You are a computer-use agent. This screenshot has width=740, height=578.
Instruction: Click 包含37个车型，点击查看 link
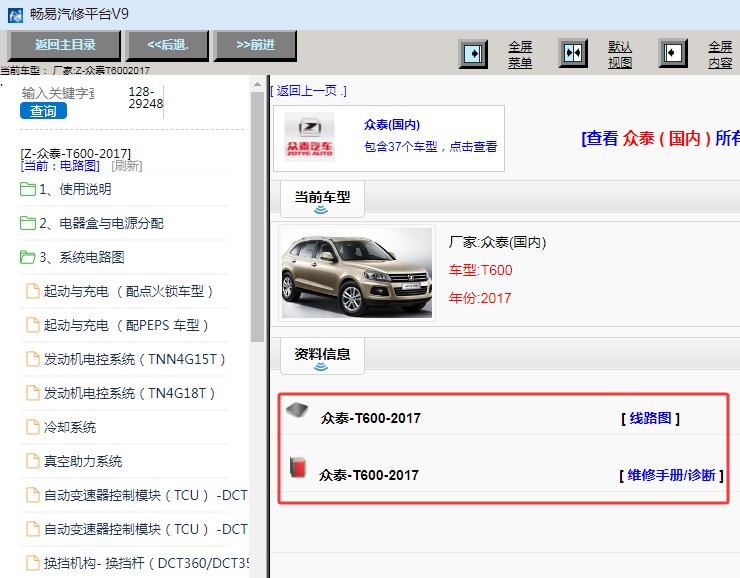point(430,147)
